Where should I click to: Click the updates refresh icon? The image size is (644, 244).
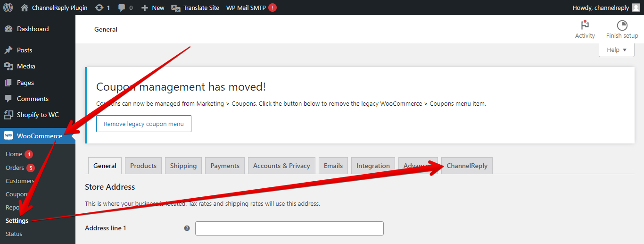pos(99,8)
